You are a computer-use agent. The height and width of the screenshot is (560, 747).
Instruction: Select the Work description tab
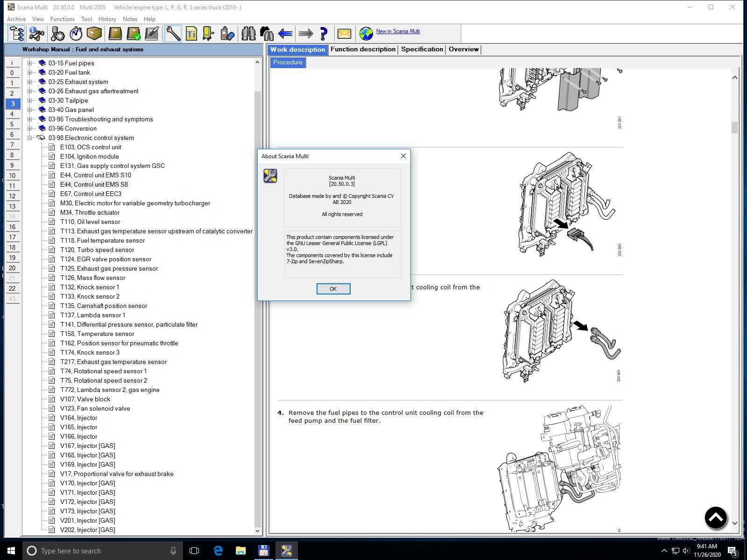297,50
